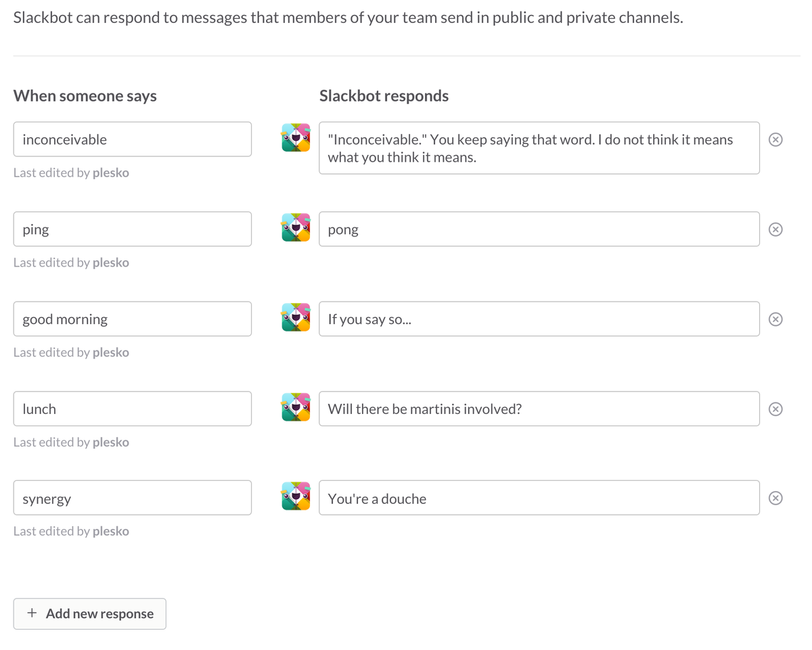Click the Slackbot avatar beside "You're a douche"

(x=296, y=496)
